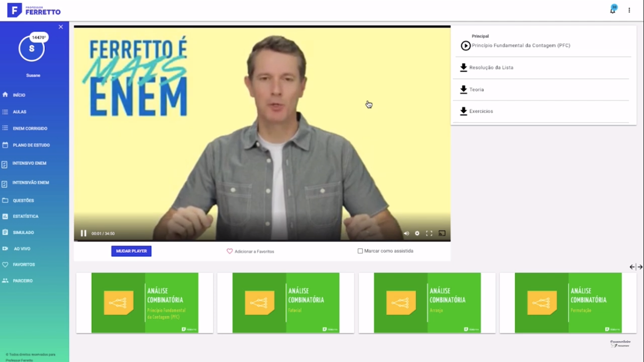
Task: Click the MUDAR PLAYER button
Action: click(131, 251)
